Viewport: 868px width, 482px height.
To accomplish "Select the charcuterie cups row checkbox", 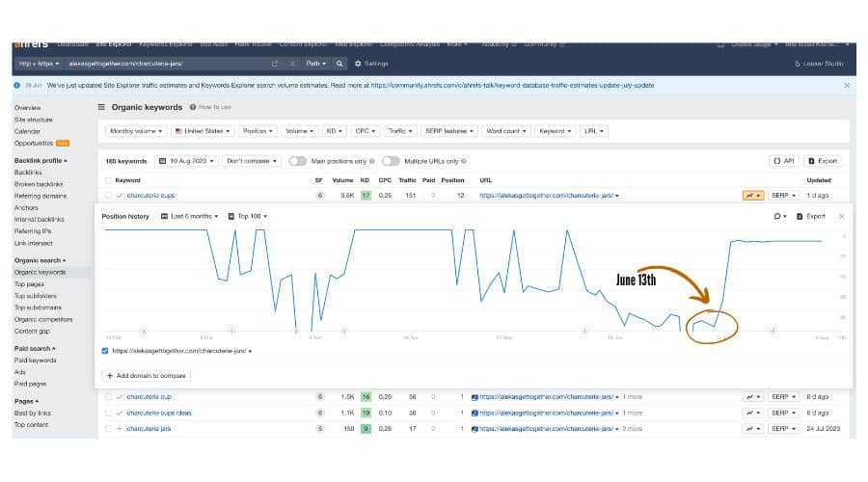I will coord(108,196).
